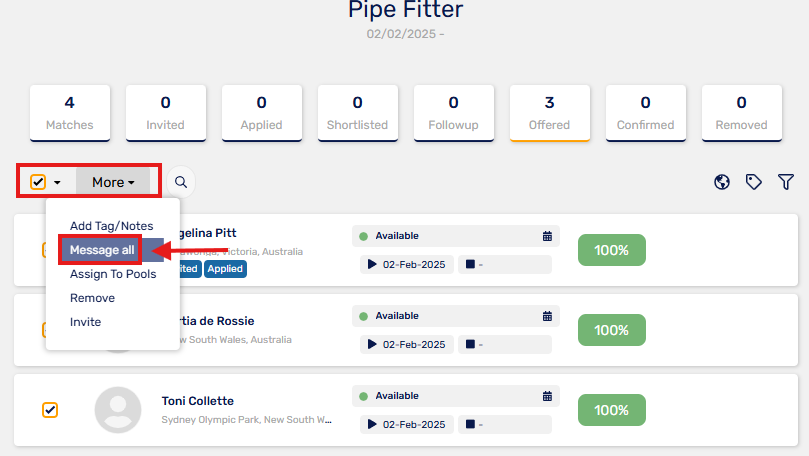The height and width of the screenshot is (456, 809).
Task: Click Remove in the More menu
Action: tap(92, 298)
